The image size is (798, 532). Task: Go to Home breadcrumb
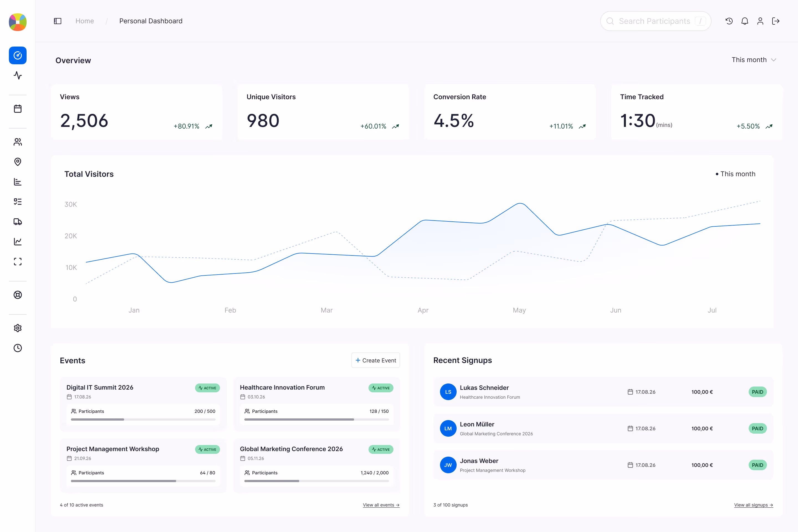pos(85,21)
